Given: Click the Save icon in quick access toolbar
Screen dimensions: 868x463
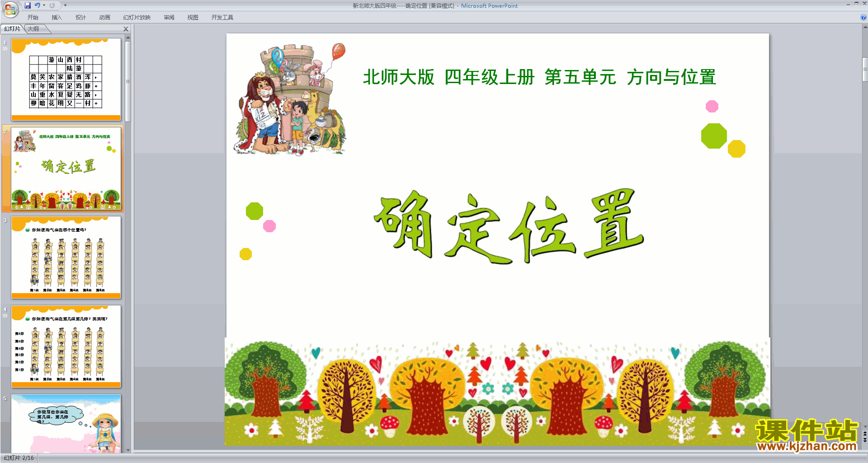Looking at the screenshot, I should [28, 5].
